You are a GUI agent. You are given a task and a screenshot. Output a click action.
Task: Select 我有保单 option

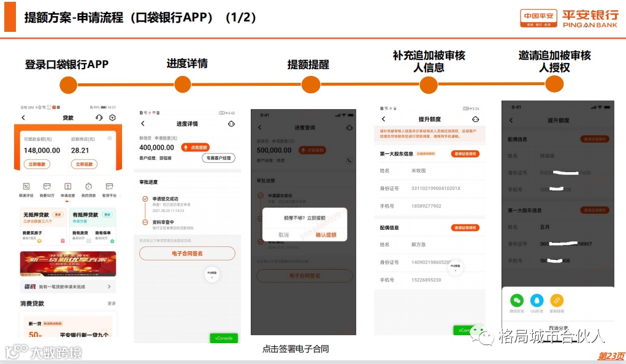tap(103, 235)
